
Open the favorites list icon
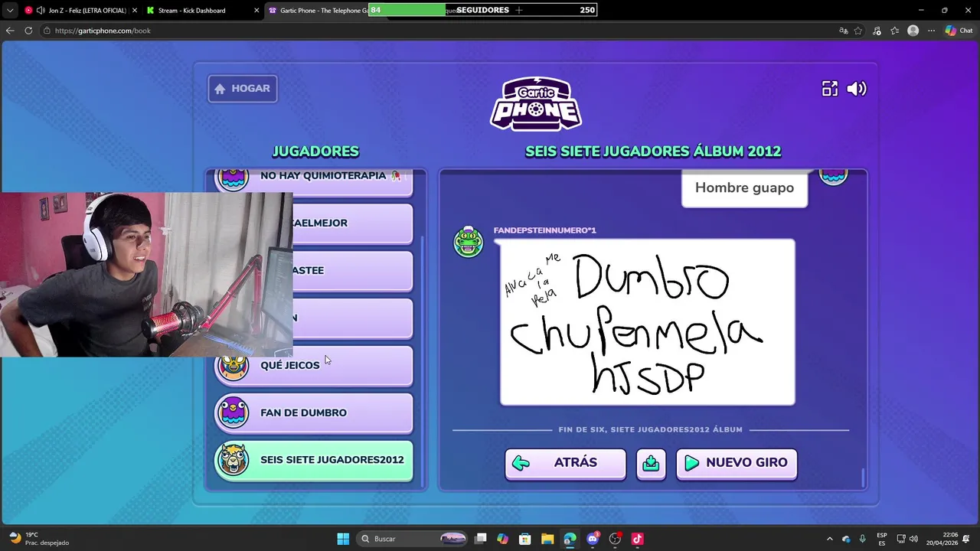(894, 31)
